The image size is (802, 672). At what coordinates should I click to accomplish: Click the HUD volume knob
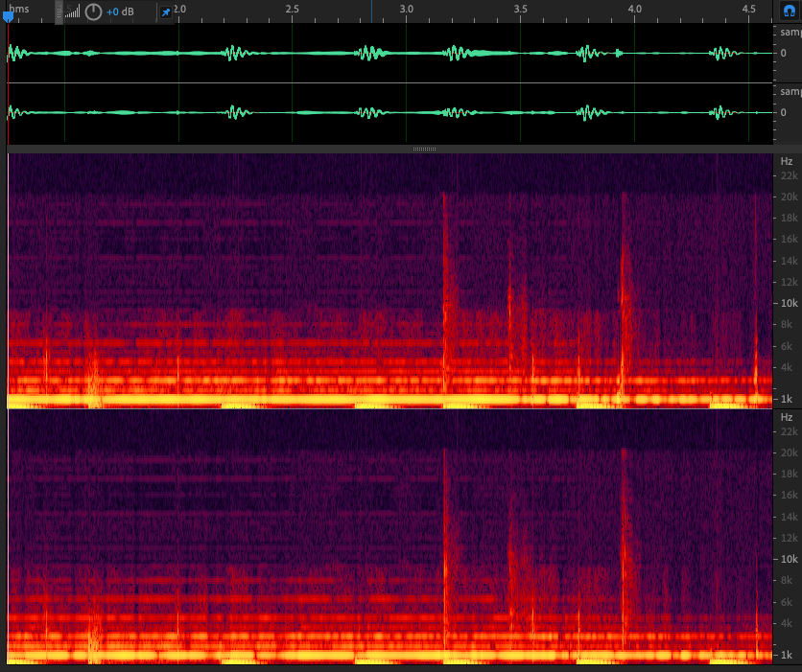93,12
